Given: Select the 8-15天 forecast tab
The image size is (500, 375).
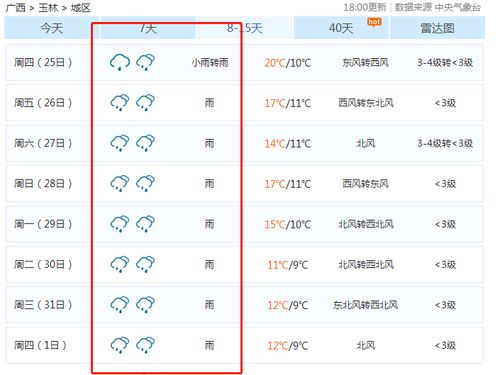Looking at the screenshot, I should pos(245,28).
